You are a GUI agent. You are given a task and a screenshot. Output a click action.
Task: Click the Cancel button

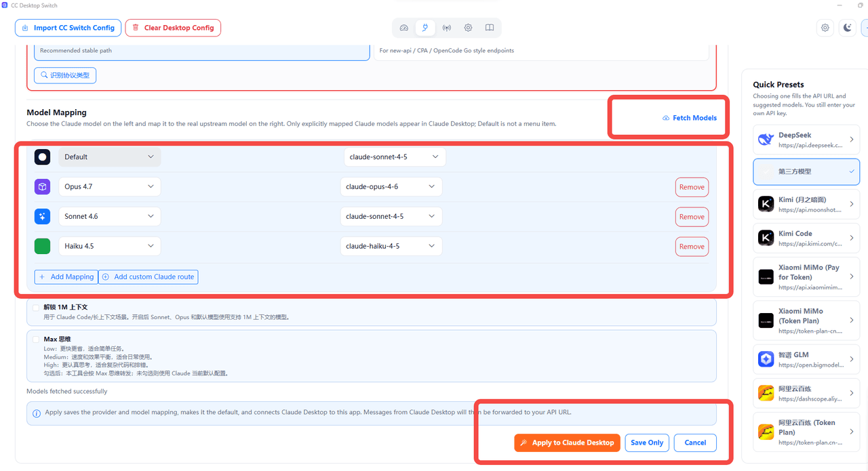[x=695, y=443]
